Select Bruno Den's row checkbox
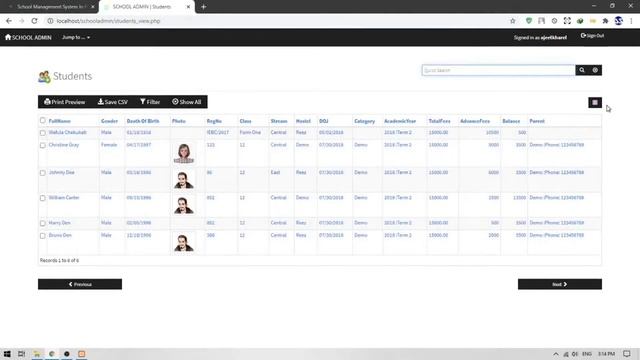This screenshot has height=360, width=640. click(42, 236)
